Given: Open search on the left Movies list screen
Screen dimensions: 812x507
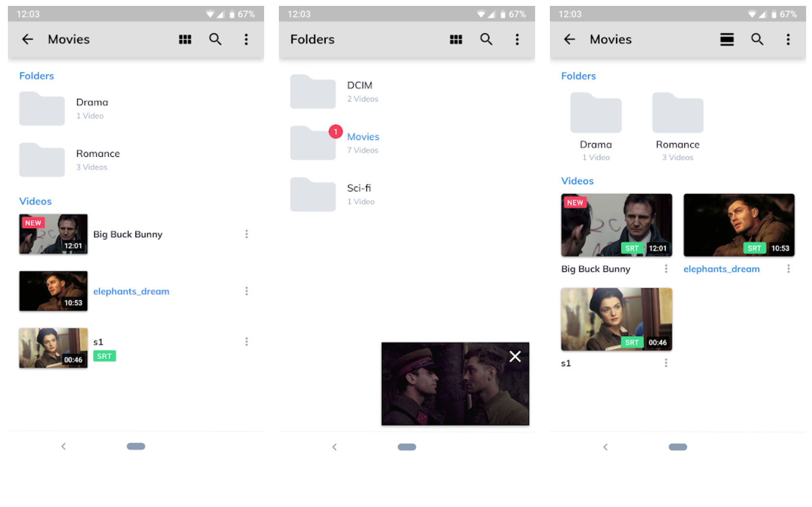Looking at the screenshot, I should coord(216,39).
